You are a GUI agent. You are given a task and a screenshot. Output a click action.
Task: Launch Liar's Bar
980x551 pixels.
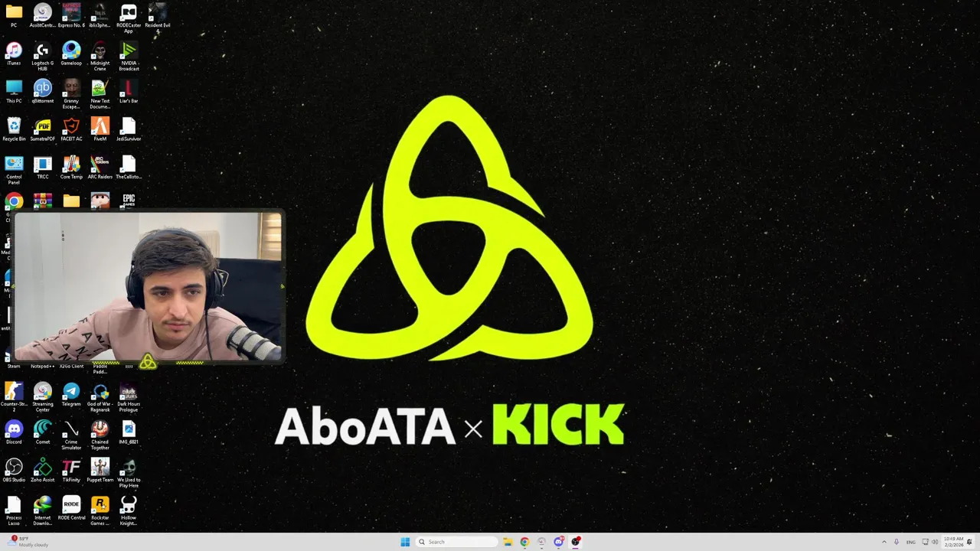129,91
